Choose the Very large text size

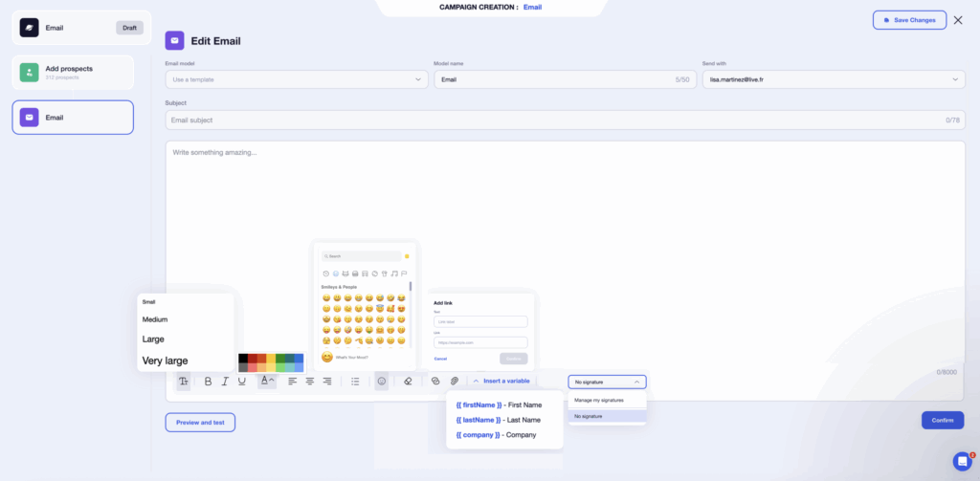coord(165,361)
